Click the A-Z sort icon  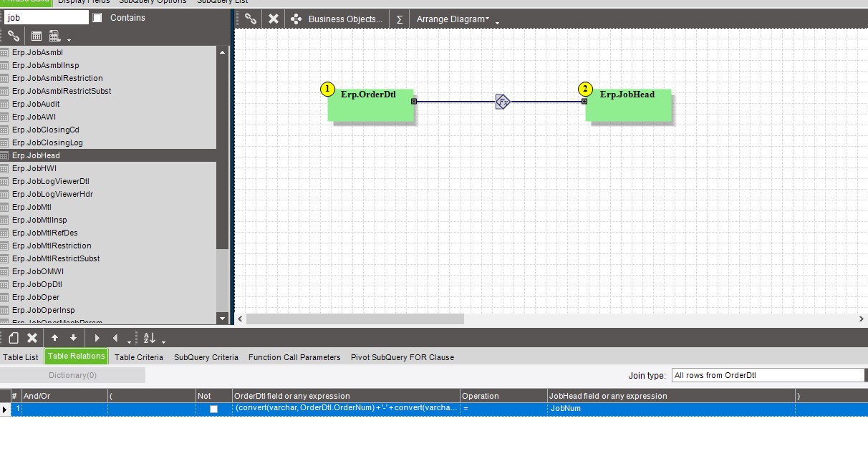click(149, 338)
